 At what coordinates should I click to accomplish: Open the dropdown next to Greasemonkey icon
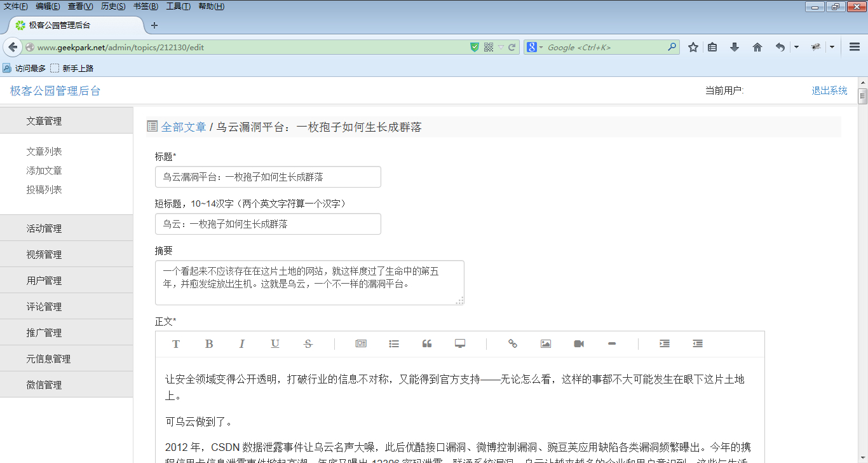point(832,47)
